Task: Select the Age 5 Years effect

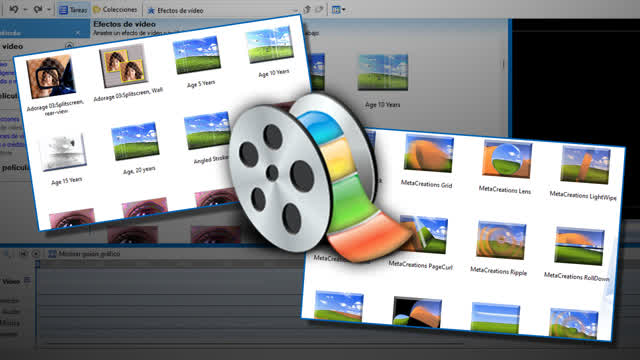Action: tap(197, 54)
